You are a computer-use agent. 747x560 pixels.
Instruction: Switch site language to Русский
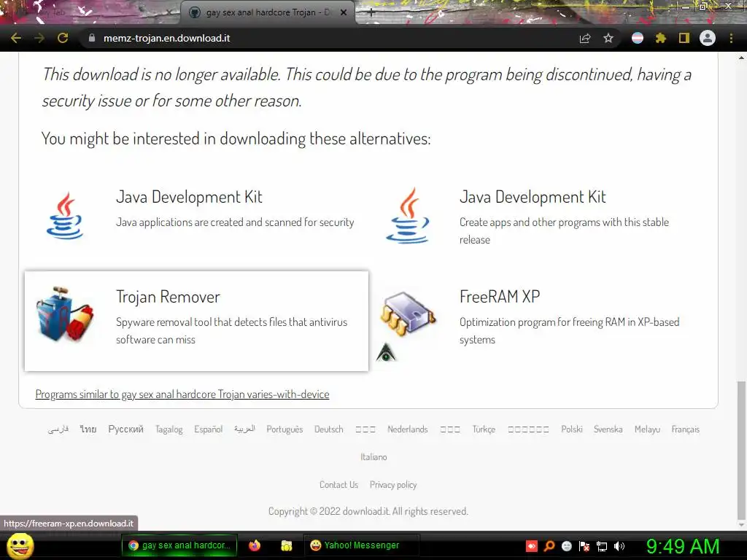click(x=125, y=429)
